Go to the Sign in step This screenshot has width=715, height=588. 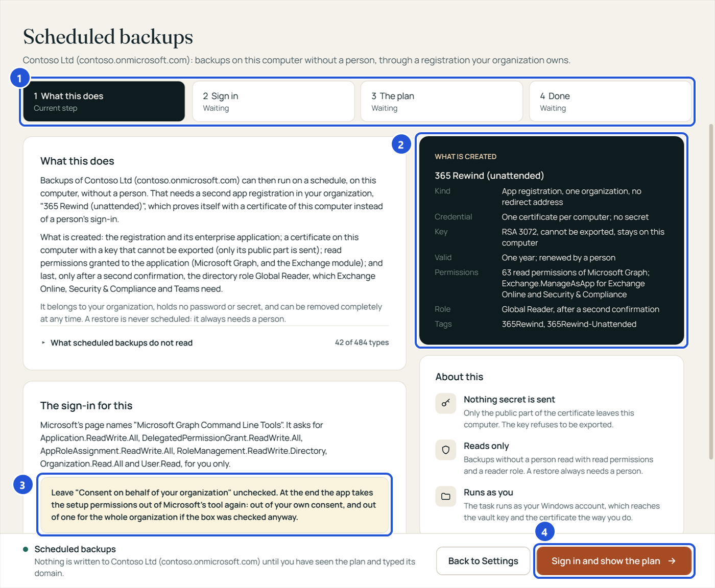[x=273, y=101]
